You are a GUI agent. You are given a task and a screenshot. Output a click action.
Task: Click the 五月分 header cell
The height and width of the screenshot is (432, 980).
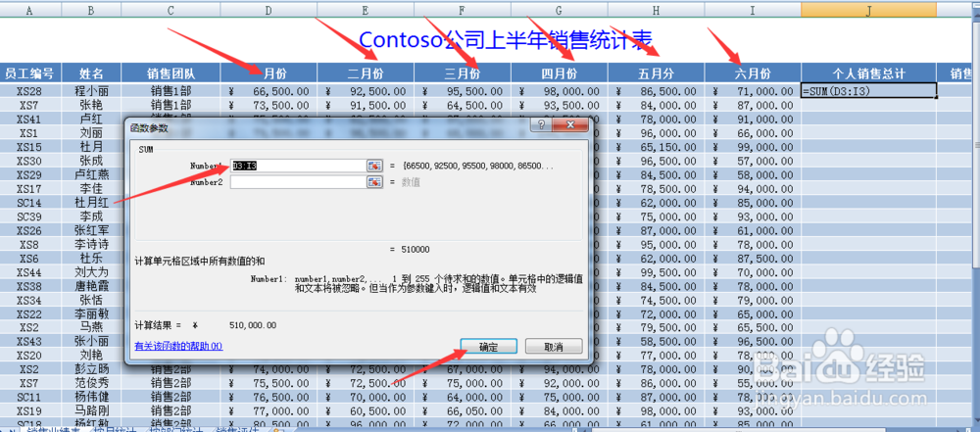656,73
